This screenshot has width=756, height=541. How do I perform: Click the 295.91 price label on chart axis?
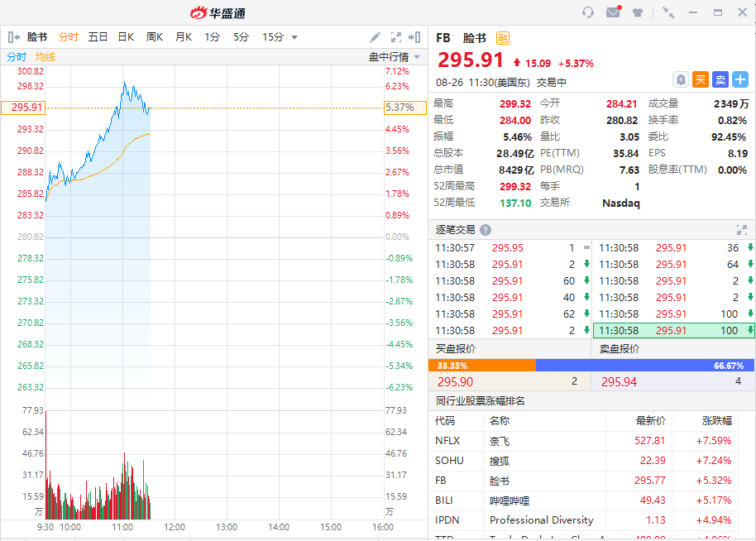pos(23,108)
